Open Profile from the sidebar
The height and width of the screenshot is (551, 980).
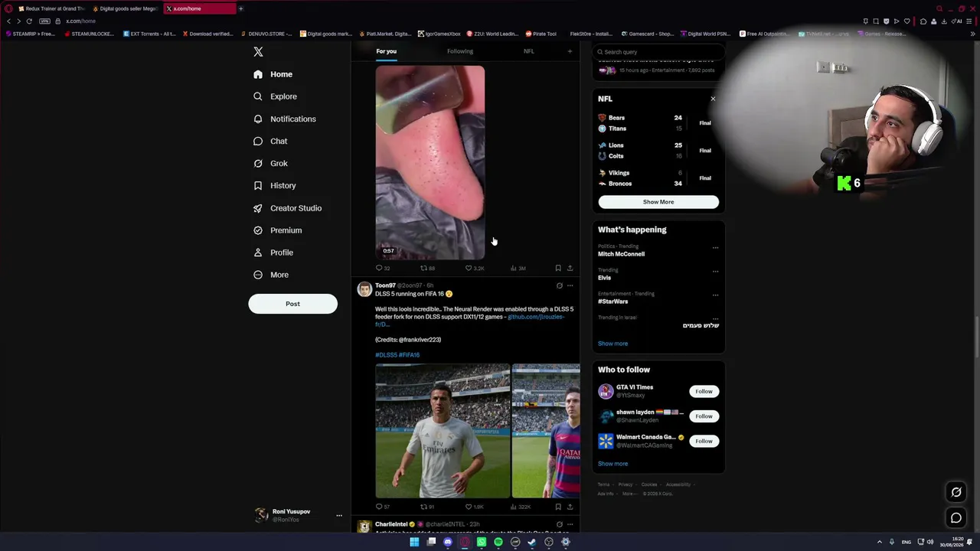[x=273, y=253]
